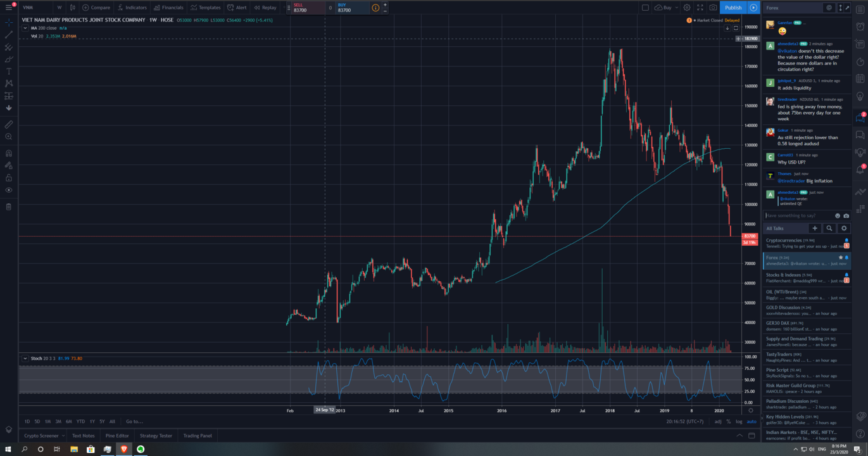Select the long position prediction tool

point(9,96)
